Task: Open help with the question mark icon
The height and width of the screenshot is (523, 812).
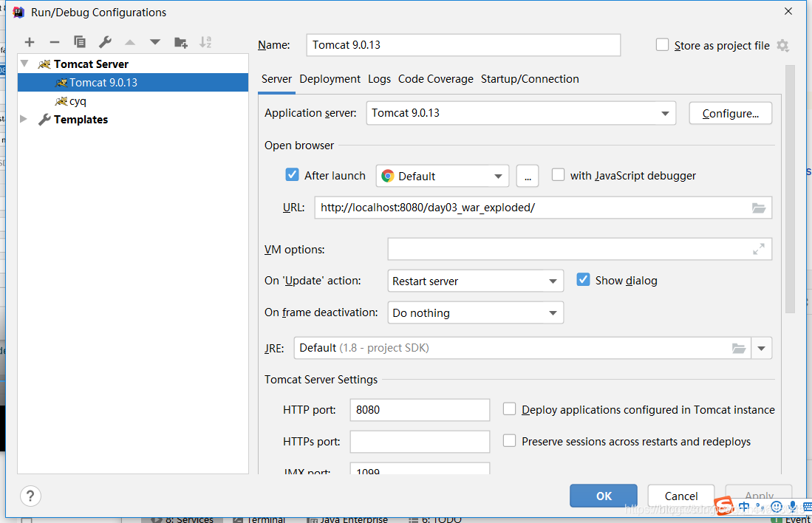Action: pyautogui.click(x=30, y=496)
